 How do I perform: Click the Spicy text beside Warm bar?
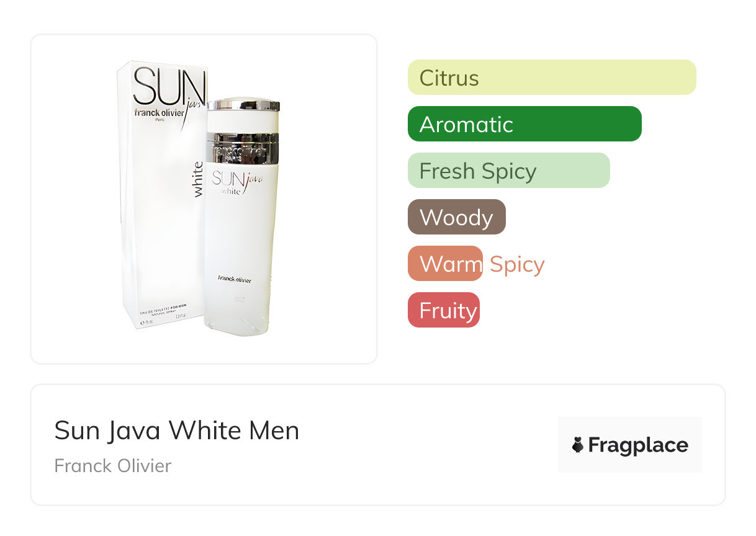coord(517,264)
